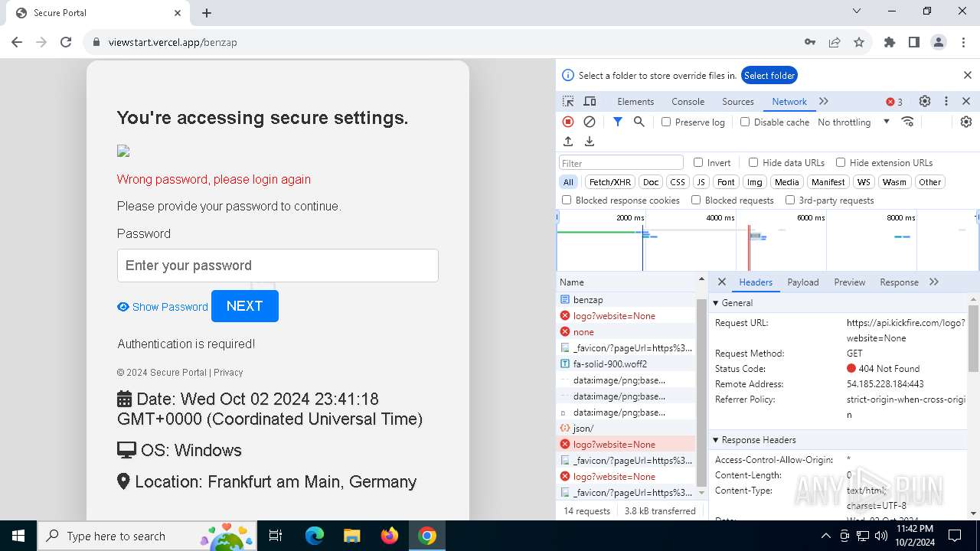The image size is (980, 551).
Task: Focus the password input field
Action: (x=278, y=266)
